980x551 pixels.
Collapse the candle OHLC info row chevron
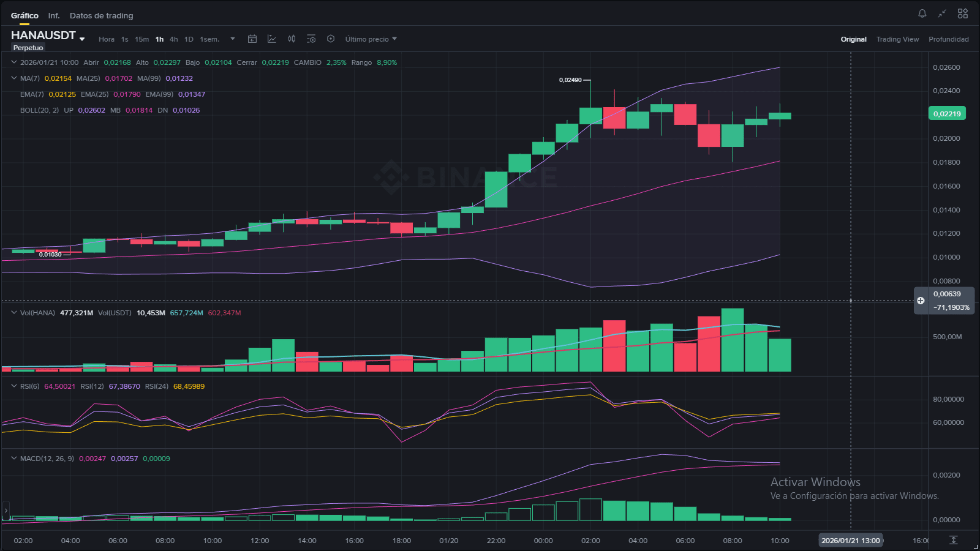(x=14, y=62)
